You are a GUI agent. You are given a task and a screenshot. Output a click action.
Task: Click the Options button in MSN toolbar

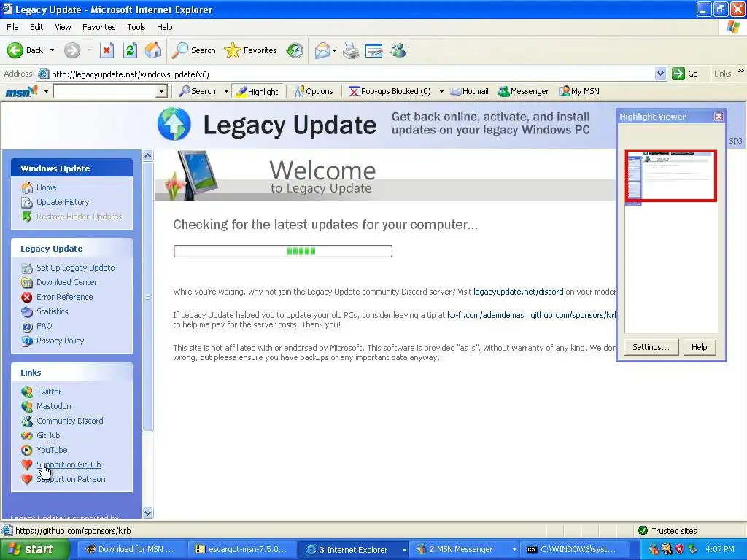click(314, 91)
